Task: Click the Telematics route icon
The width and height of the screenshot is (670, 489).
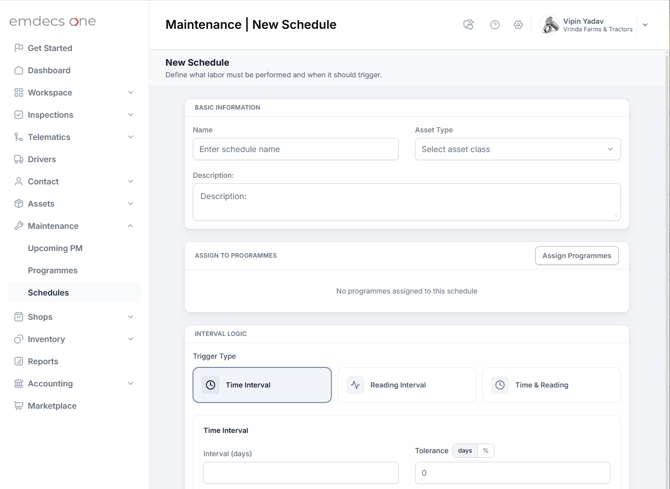Action: pos(18,137)
